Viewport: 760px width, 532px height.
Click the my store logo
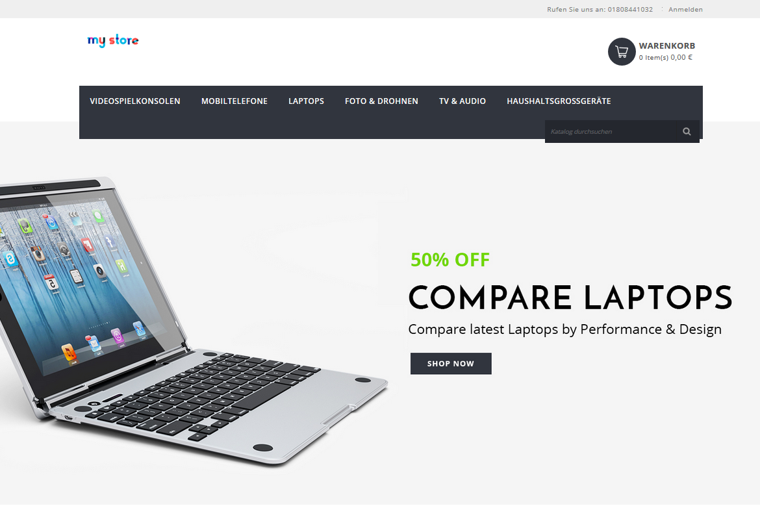[x=113, y=41]
